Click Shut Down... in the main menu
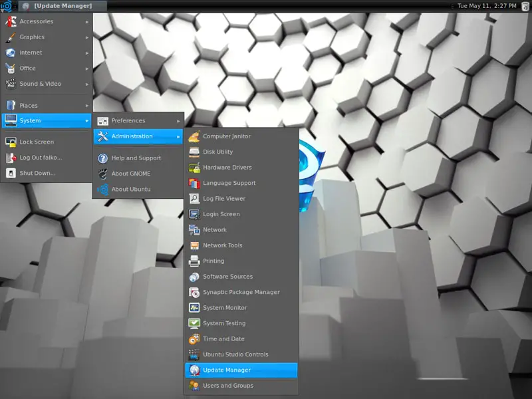532x399 pixels. pyautogui.click(x=37, y=173)
